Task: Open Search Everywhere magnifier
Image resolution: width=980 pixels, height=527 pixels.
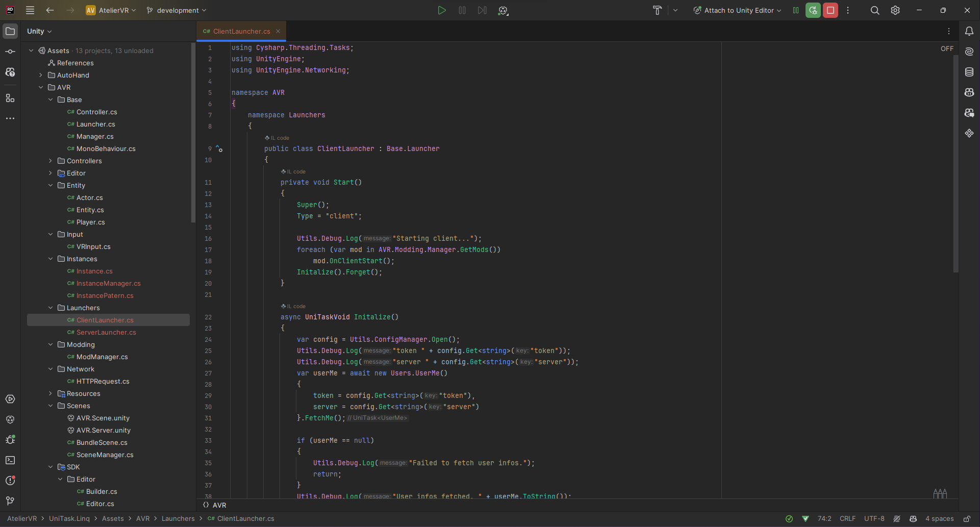Action: (875, 10)
